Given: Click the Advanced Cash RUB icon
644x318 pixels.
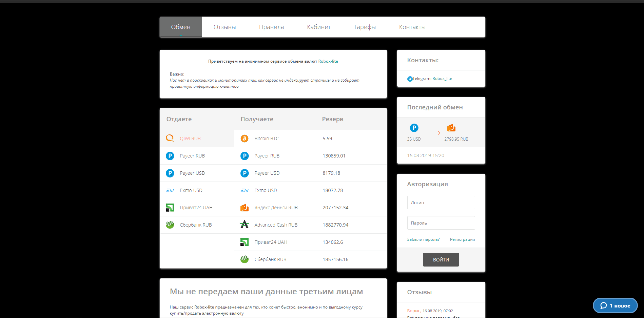Looking at the screenshot, I should 245,225.
